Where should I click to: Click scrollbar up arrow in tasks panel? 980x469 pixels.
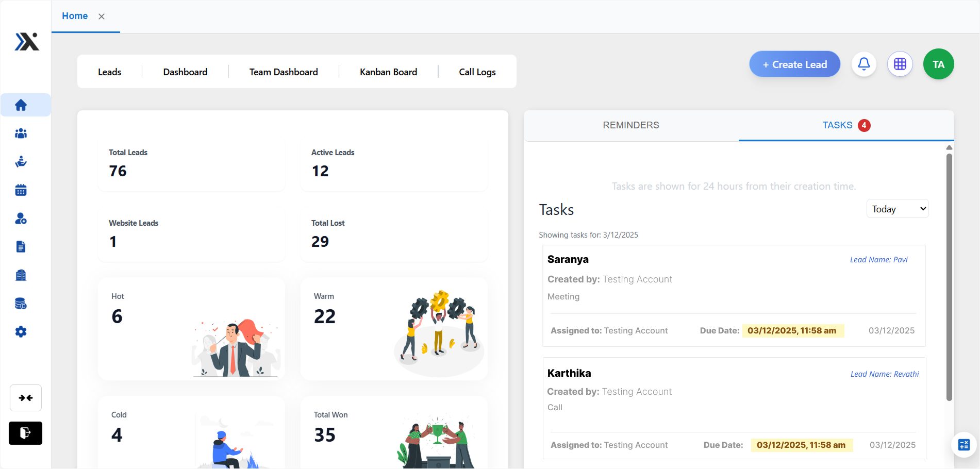[949, 147]
